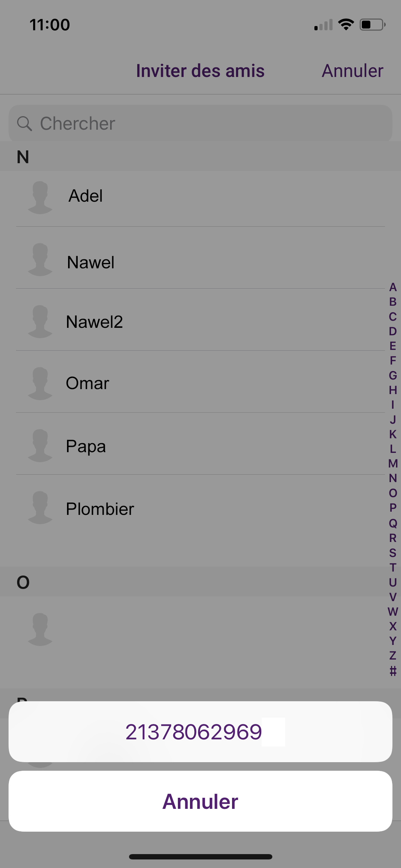Tap Annuler in the top navigation bar
This screenshot has width=401, height=868.
pos(352,71)
